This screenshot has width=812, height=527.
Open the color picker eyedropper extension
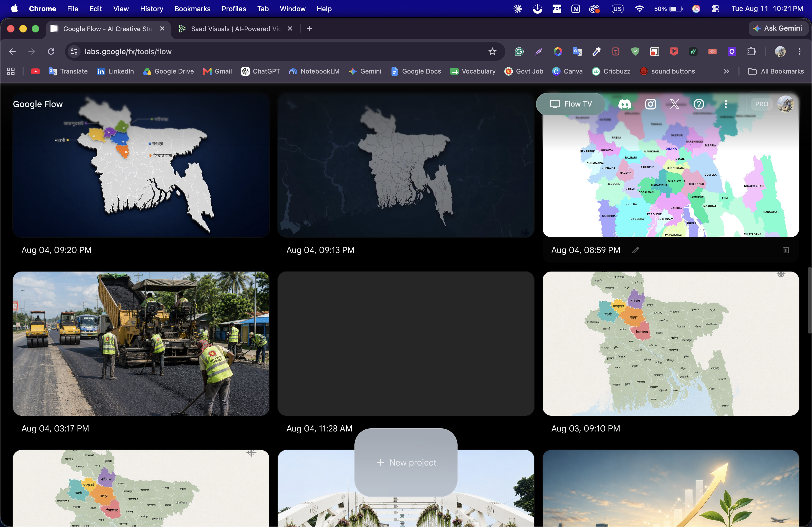[x=596, y=52]
